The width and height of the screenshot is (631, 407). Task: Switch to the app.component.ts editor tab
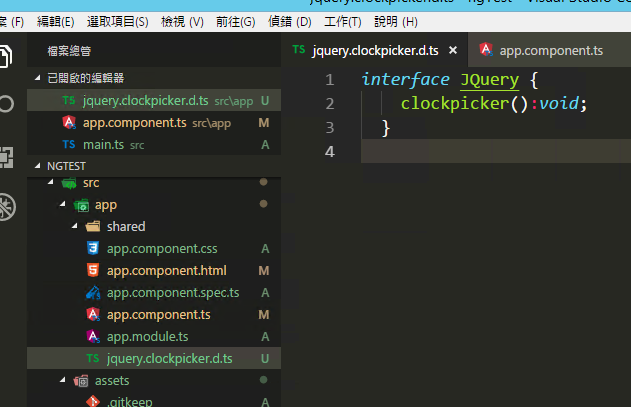click(549, 50)
